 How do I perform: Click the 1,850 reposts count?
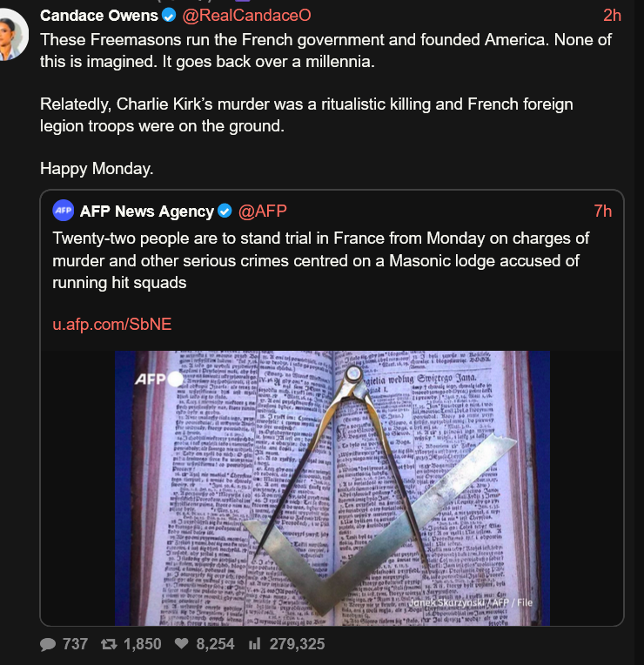tap(142, 644)
